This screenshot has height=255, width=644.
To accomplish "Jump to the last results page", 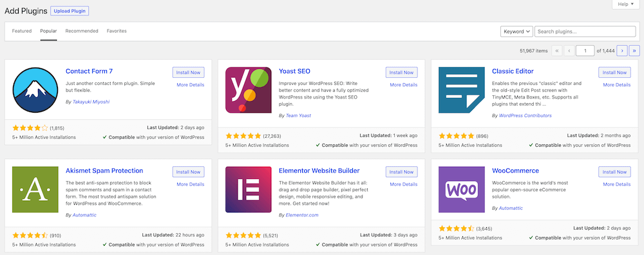I will pos(634,51).
